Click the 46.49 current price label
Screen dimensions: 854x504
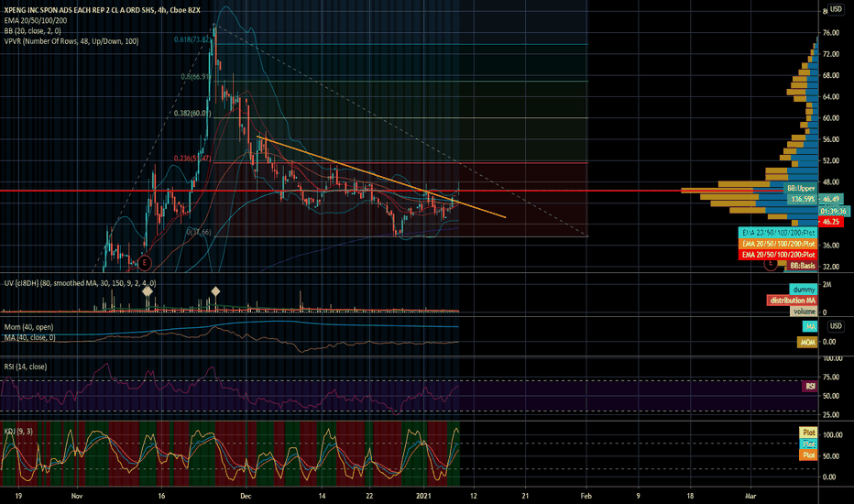point(830,199)
